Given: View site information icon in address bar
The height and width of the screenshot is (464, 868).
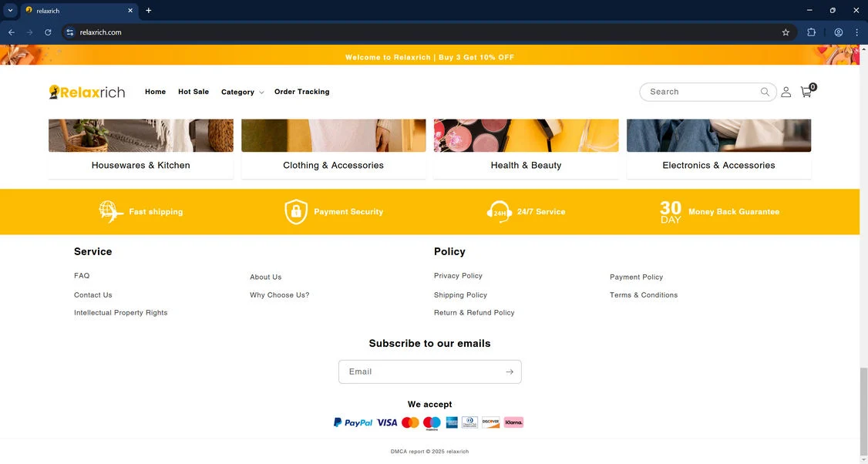Looking at the screenshot, I should tap(69, 32).
